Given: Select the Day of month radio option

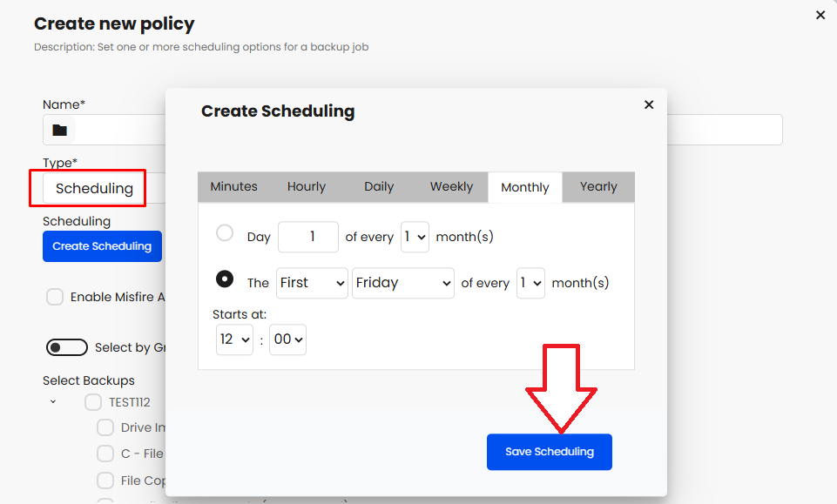Looking at the screenshot, I should point(225,233).
